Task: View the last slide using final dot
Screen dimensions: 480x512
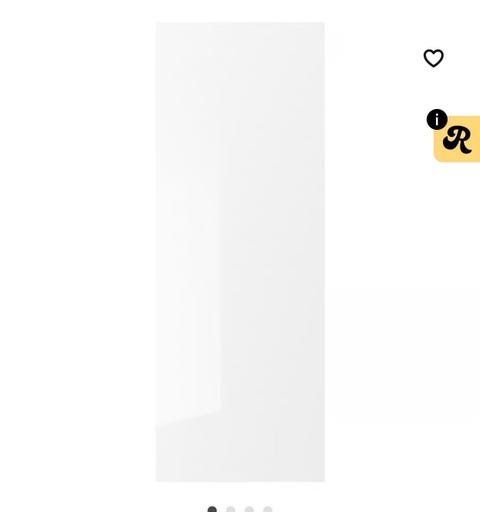Action: (268, 509)
